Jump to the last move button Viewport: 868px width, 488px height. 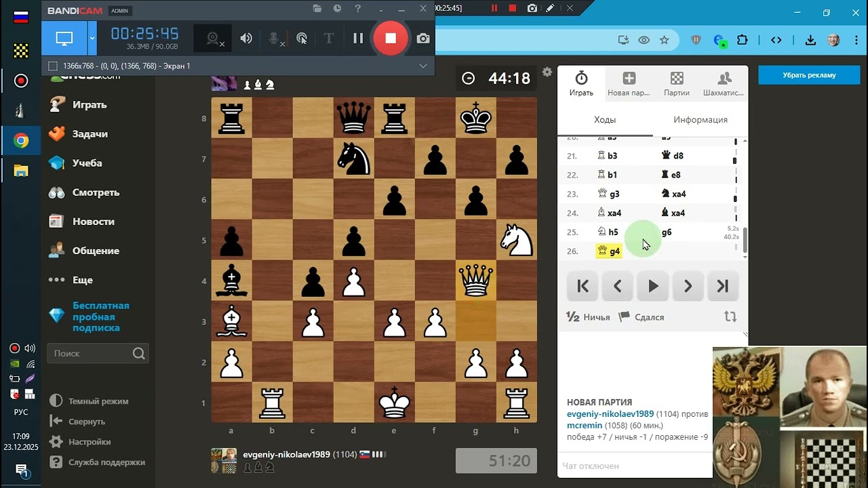[723, 286]
